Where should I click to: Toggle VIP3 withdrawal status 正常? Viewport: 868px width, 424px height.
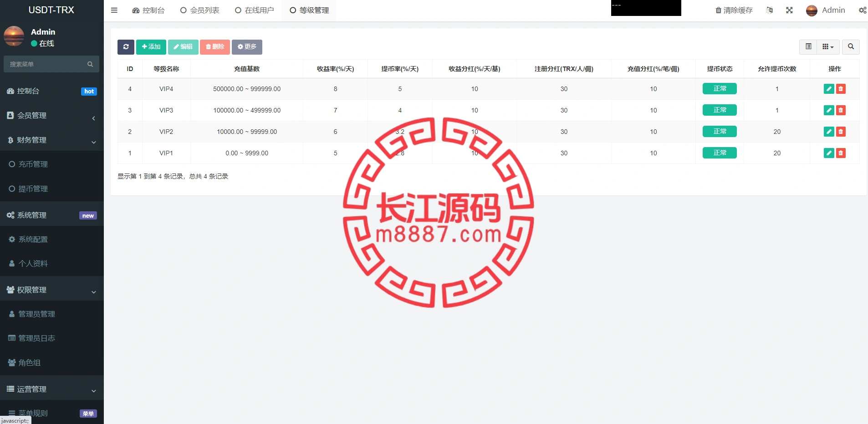coord(720,110)
